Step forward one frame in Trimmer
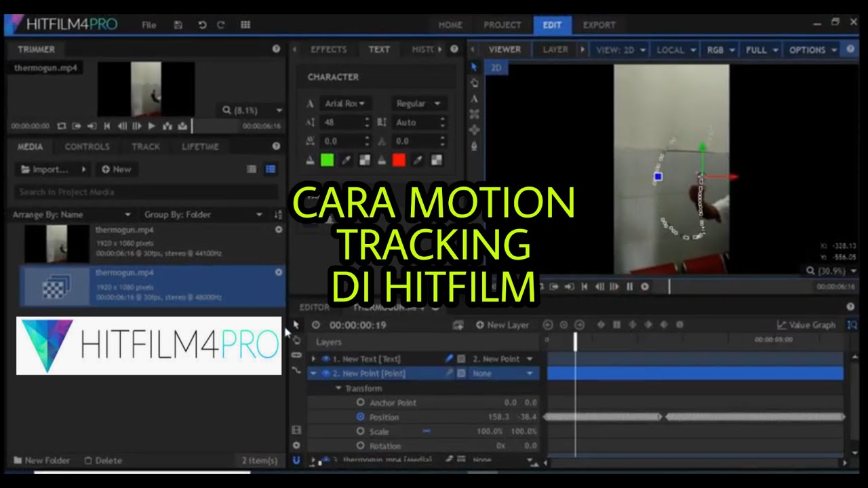The height and width of the screenshot is (488, 868). (x=137, y=126)
